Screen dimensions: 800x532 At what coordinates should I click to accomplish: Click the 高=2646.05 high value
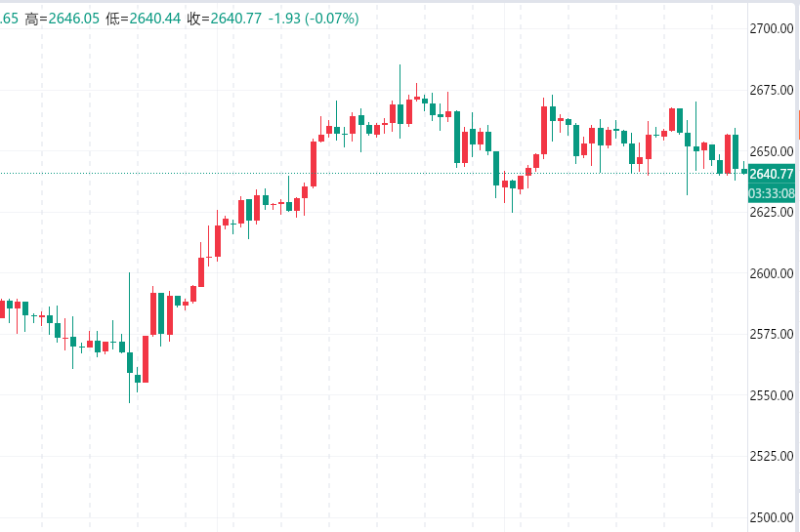(x=63, y=19)
